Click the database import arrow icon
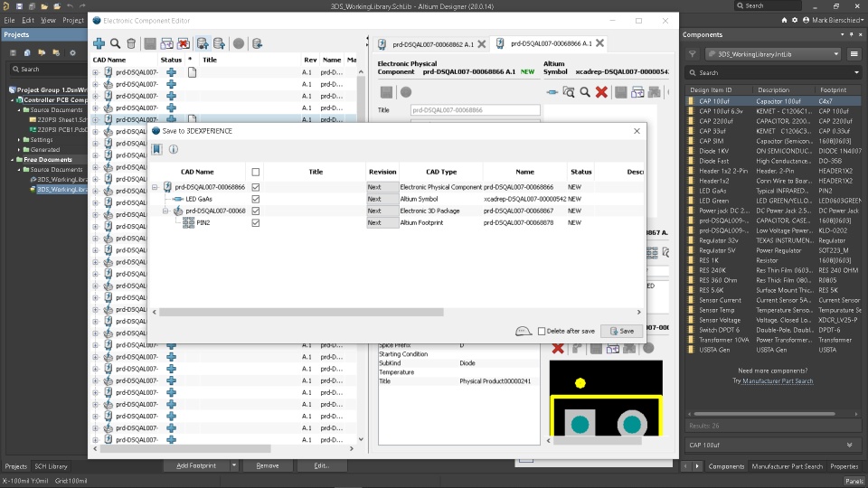This screenshot has height=488, width=868. point(257,43)
